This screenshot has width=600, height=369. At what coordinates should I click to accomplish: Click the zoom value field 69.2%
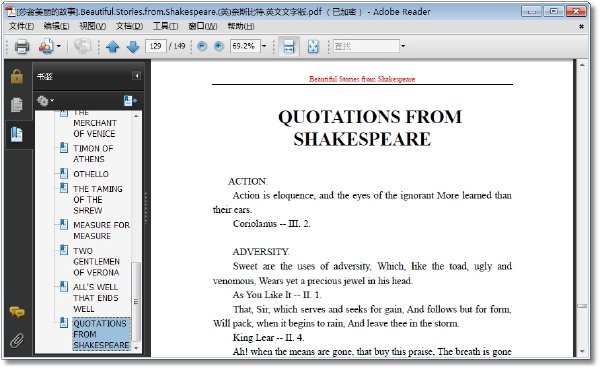tap(245, 46)
